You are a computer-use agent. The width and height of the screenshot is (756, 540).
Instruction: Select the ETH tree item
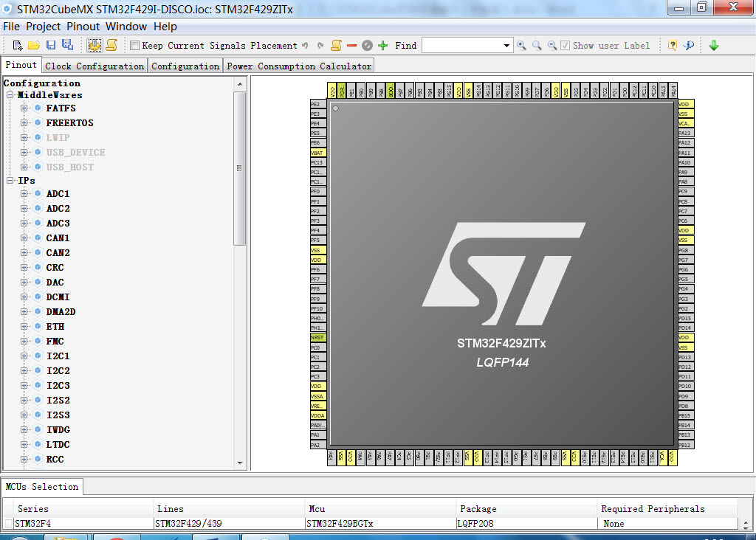(x=55, y=327)
